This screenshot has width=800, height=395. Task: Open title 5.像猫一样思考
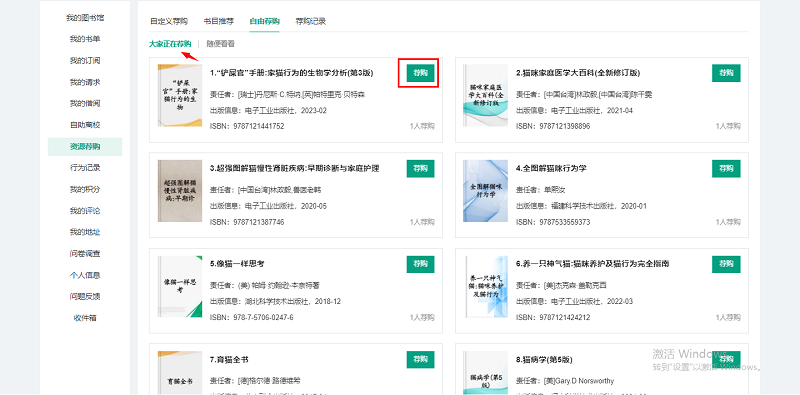point(237,264)
